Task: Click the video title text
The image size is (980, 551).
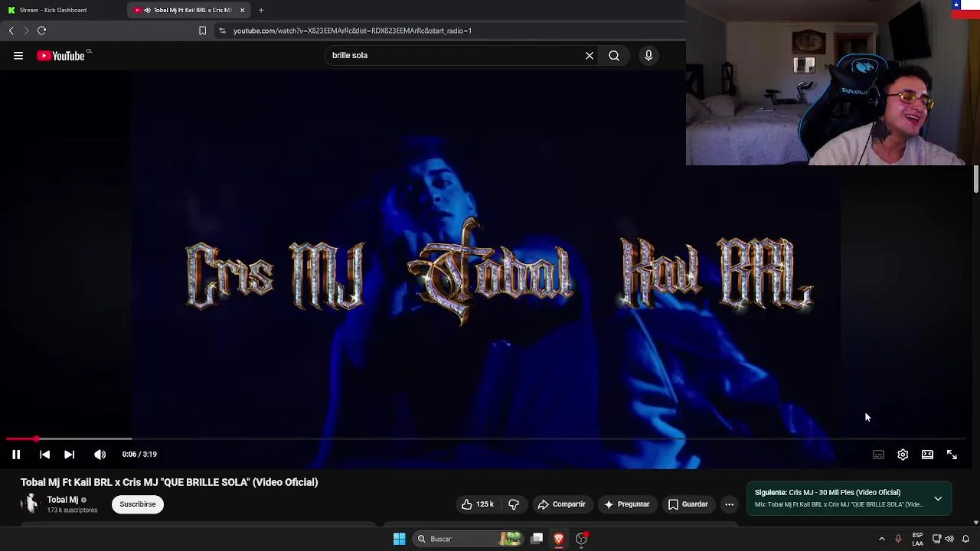Action: click(169, 482)
